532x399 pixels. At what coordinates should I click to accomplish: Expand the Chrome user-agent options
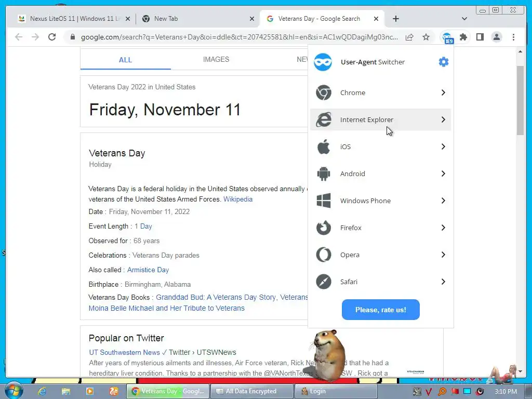point(443,92)
